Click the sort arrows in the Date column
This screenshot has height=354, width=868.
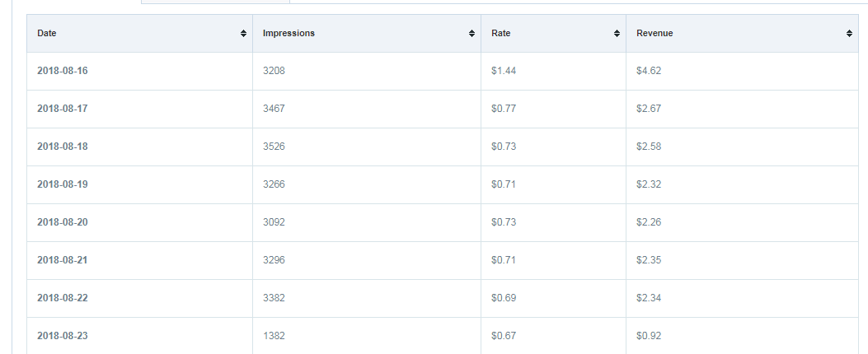click(243, 34)
